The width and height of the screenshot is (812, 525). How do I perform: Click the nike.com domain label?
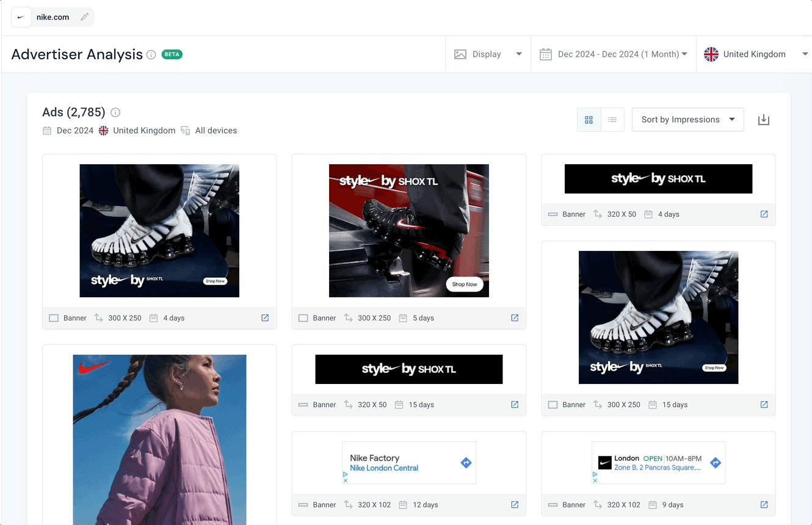(x=53, y=17)
